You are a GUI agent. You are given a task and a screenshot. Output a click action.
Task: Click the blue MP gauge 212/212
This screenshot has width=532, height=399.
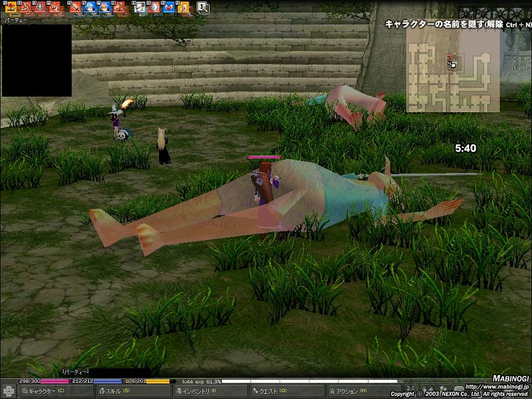[97, 381]
